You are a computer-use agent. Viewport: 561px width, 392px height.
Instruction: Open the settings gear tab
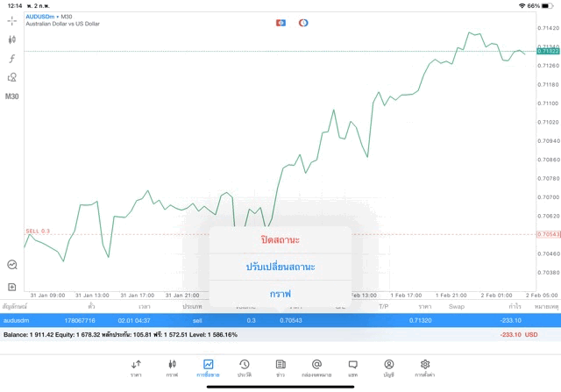[425, 367]
